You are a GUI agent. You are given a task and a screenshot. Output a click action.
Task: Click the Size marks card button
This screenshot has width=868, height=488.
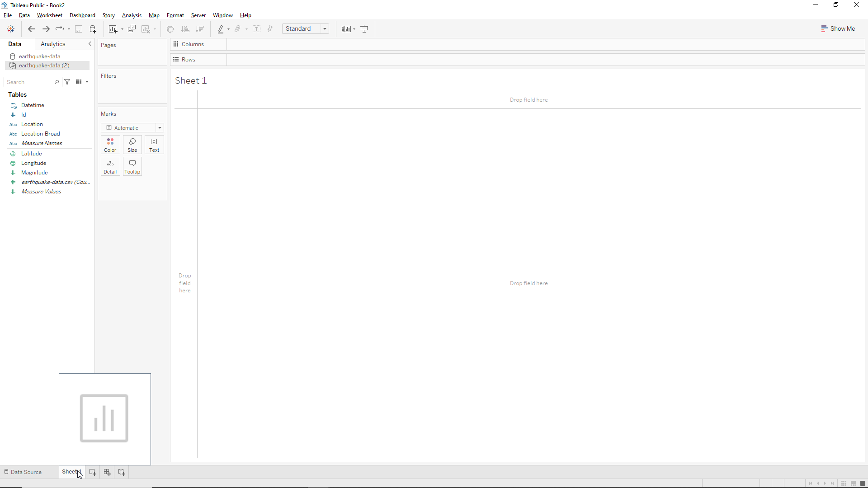(132, 145)
